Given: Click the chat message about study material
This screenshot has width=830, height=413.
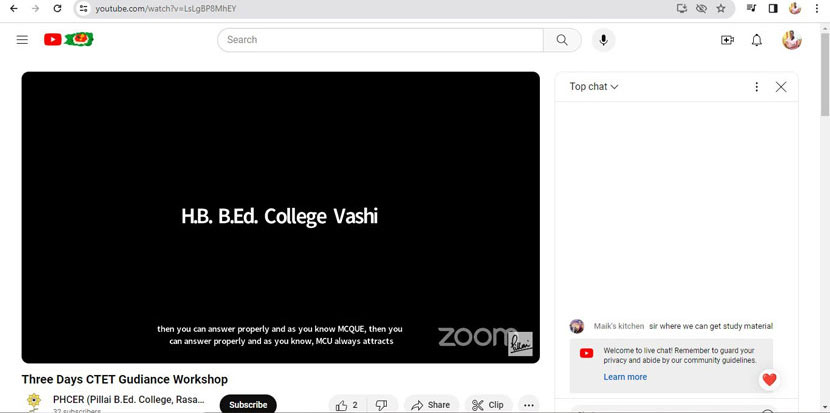Looking at the screenshot, I should click(711, 326).
